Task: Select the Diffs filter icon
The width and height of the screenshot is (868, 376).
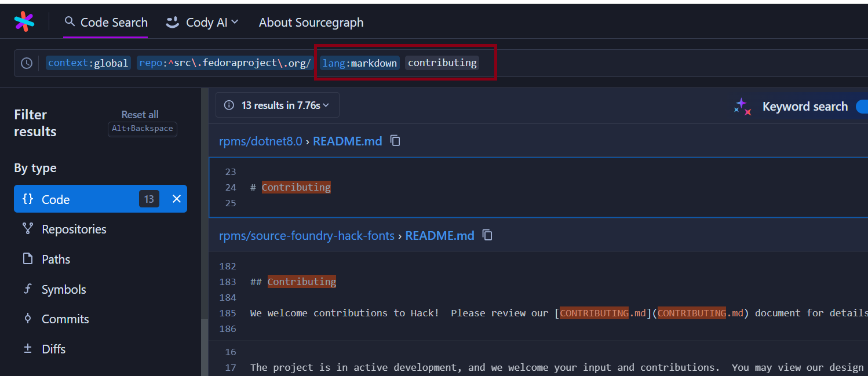Action: (x=28, y=348)
